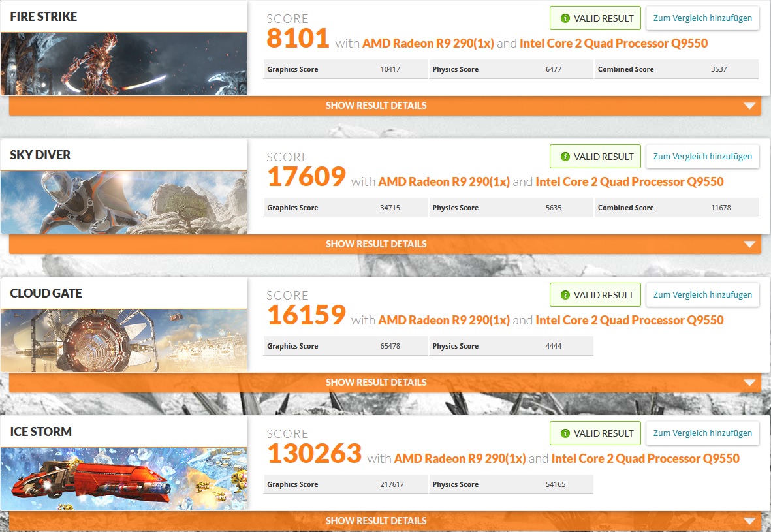Select Fire Strike graphics score value 10417
Screen dimensions: 771x532
click(x=390, y=69)
